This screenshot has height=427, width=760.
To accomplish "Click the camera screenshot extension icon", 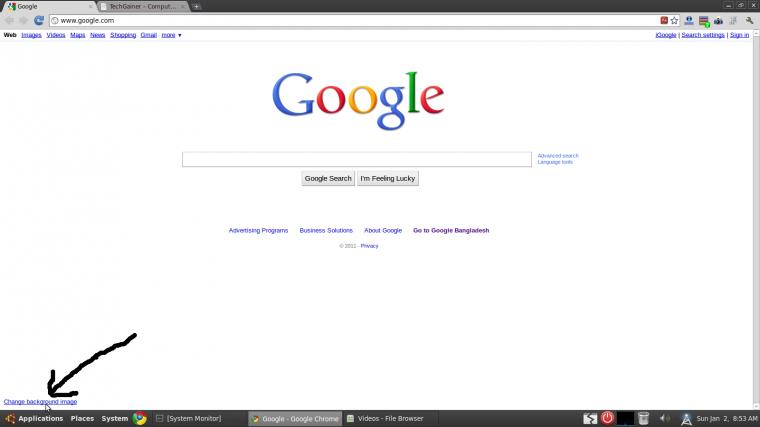I will 718,20.
